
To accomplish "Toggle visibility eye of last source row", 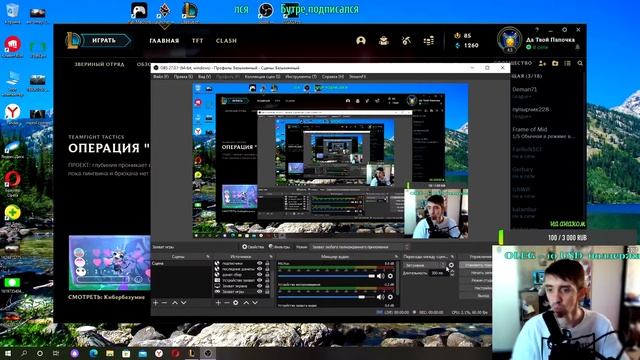I will (260, 292).
